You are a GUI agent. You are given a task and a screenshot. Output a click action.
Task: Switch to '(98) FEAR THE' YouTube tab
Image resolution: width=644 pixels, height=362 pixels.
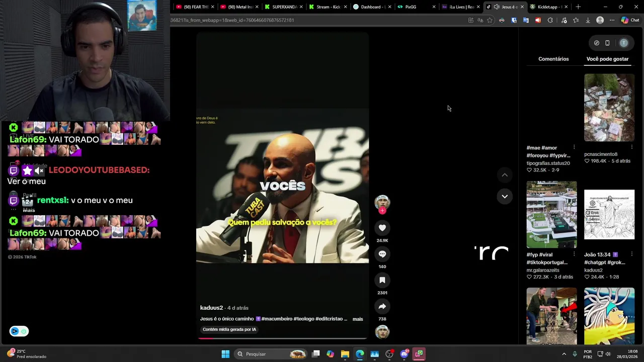tap(195, 7)
